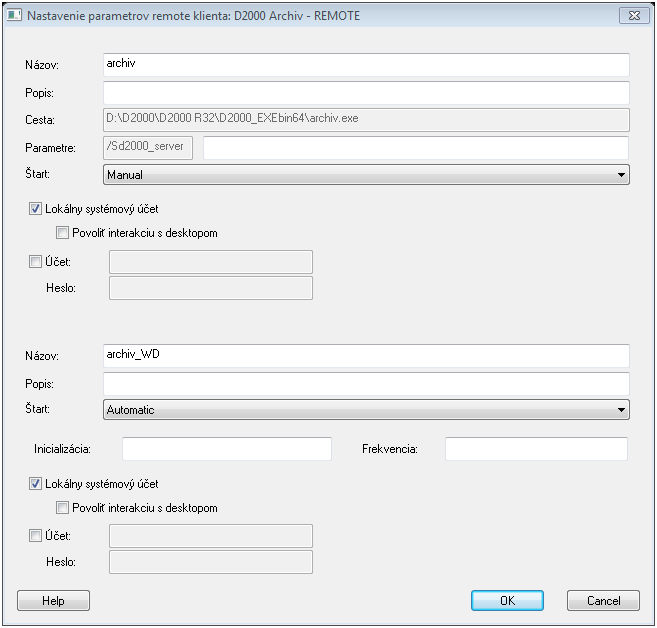Open the Štart dropdown showing Automatic
This screenshot has width=657, height=628.
366,409
